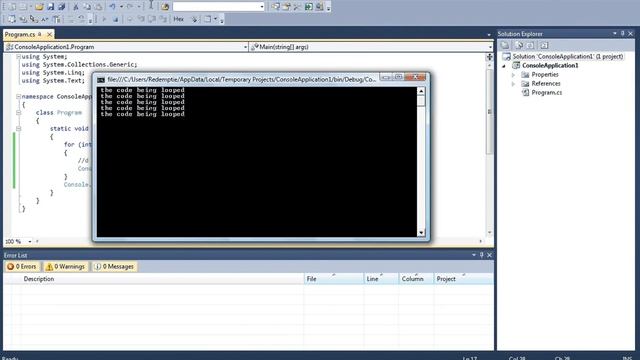Click the editor split-window handle above scrollbar
This screenshot has width=640, height=360.
[x=489, y=57]
